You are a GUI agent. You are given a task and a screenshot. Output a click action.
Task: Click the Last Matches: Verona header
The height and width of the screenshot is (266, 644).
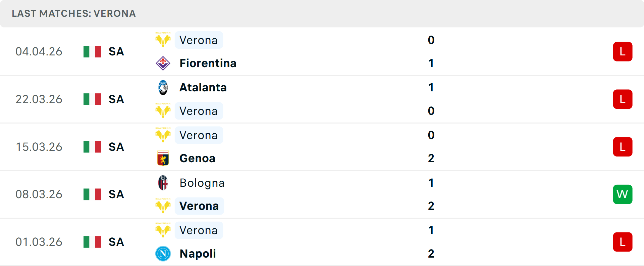pos(74,13)
